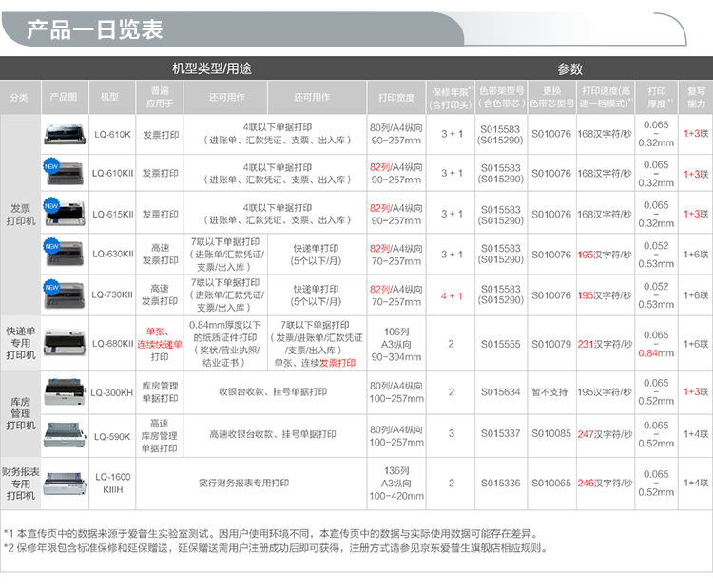Click the 财务报表专用打印机 category cell
Viewport: 713px width, 588px height.
(x=21, y=483)
